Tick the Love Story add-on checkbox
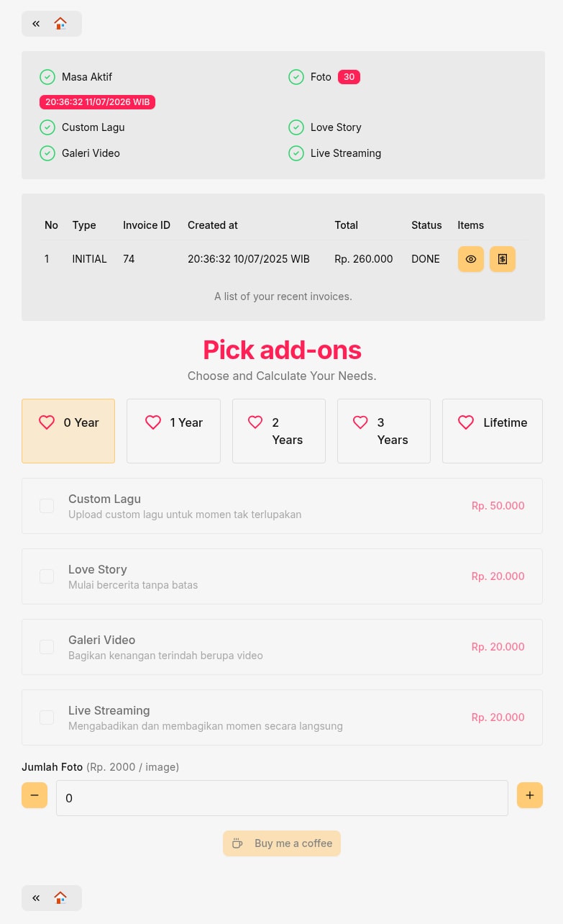The height and width of the screenshot is (924, 563). [x=47, y=576]
